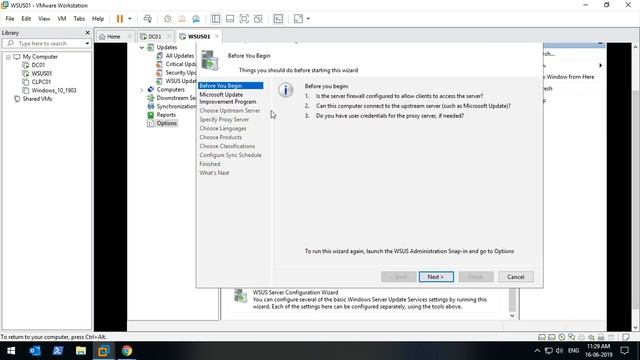Select DC01 in the library tree
The width and height of the screenshot is (640, 360).
click(38, 65)
